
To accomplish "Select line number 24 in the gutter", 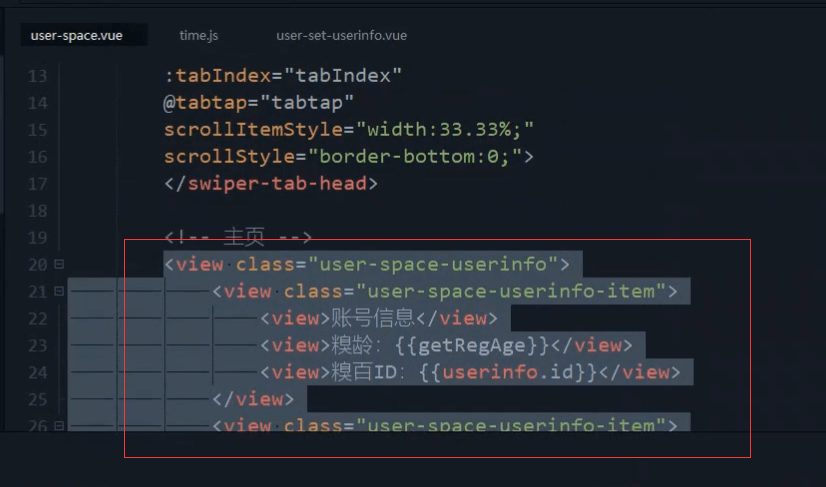I will (x=37, y=372).
